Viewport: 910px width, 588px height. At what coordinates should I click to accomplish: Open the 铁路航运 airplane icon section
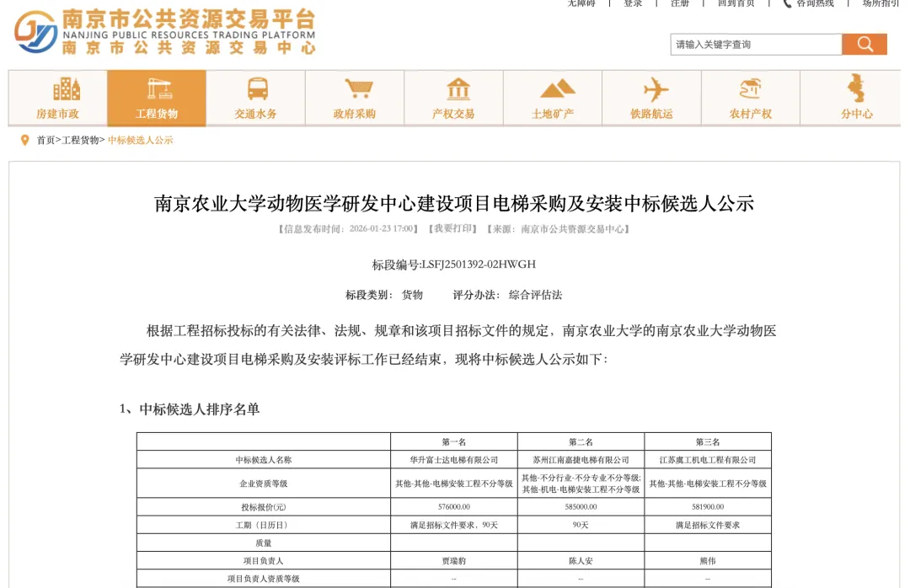click(x=651, y=98)
